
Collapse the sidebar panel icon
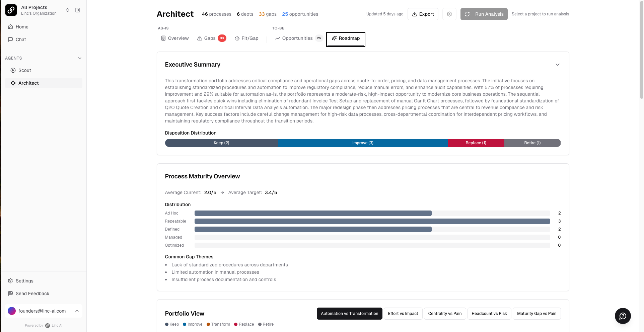(x=78, y=10)
